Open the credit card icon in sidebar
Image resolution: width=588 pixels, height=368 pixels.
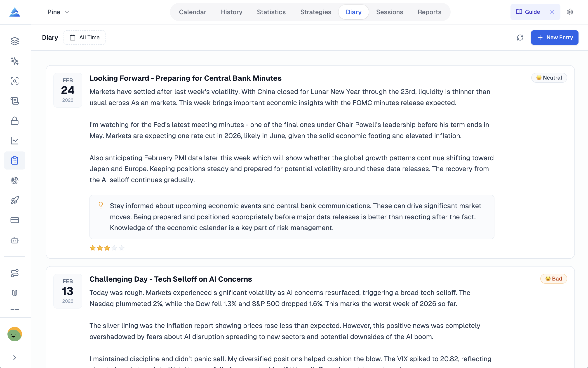[x=15, y=220]
